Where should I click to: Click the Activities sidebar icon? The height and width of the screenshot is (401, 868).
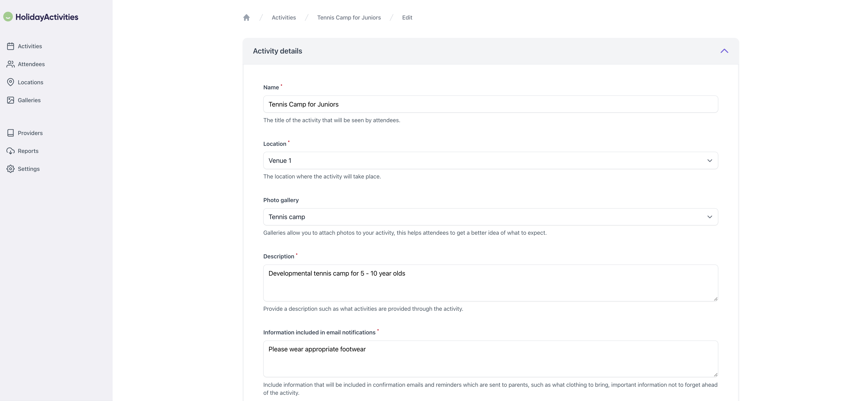(10, 46)
